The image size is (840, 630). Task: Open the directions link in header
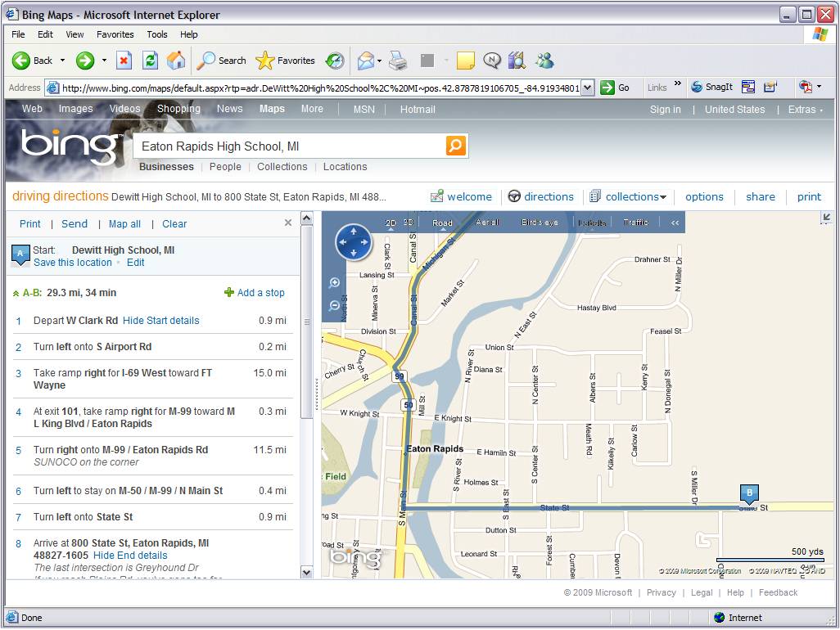tap(540, 196)
